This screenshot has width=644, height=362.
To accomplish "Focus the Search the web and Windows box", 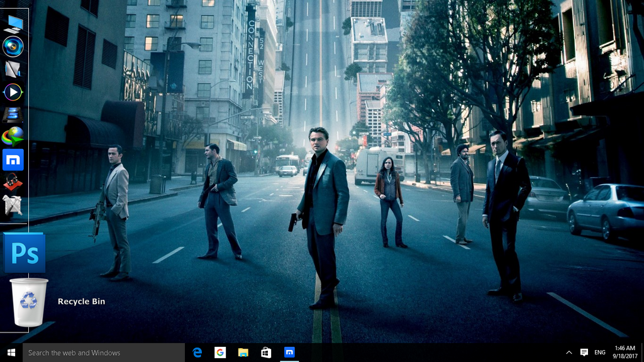I will (x=104, y=353).
